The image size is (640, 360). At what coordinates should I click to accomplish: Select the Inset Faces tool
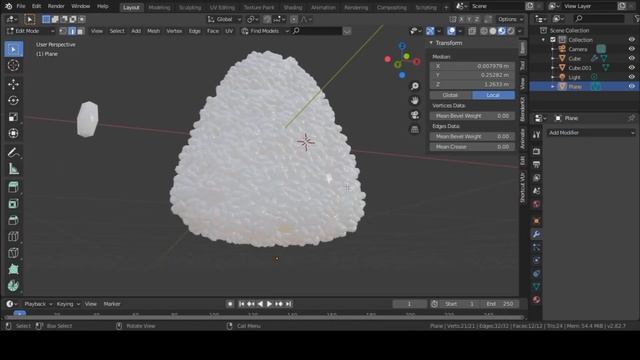[x=13, y=204]
